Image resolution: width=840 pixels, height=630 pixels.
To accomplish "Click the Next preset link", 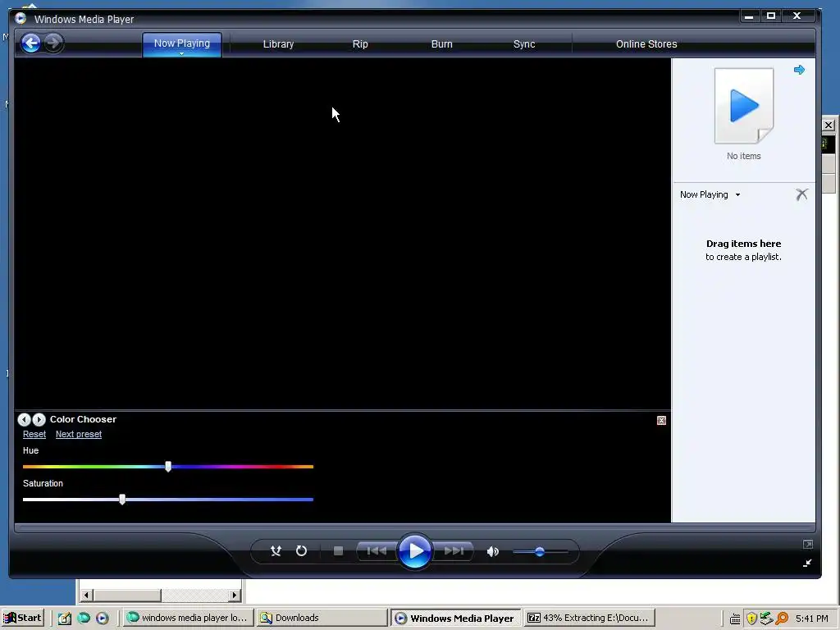I will (79, 434).
